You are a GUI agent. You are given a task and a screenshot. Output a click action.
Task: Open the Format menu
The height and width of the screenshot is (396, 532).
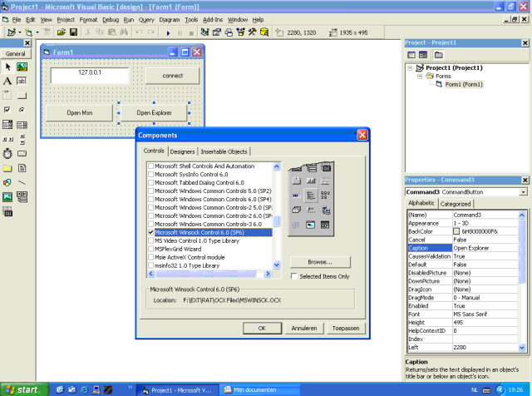point(88,20)
